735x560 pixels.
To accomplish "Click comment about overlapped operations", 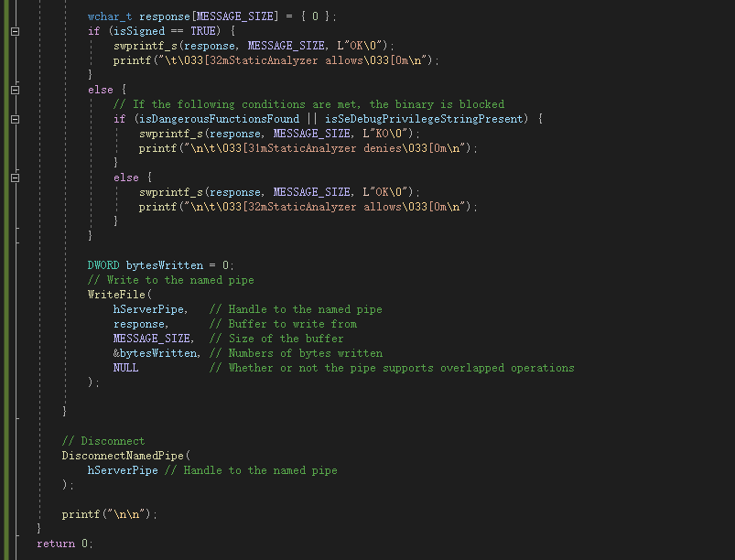I will coord(392,369).
